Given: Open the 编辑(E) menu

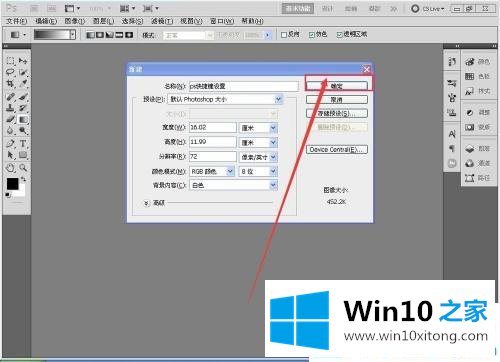Looking at the screenshot, I should tap(46, 21).
